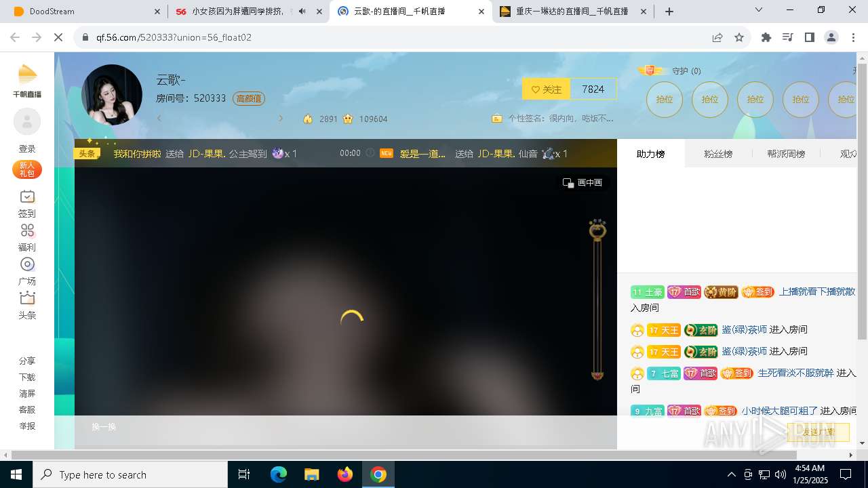This screenshot has height=488, width=868.
Task: Click 云歌- streamer avatar thumbnail
Action: click(x=112, y=95)
